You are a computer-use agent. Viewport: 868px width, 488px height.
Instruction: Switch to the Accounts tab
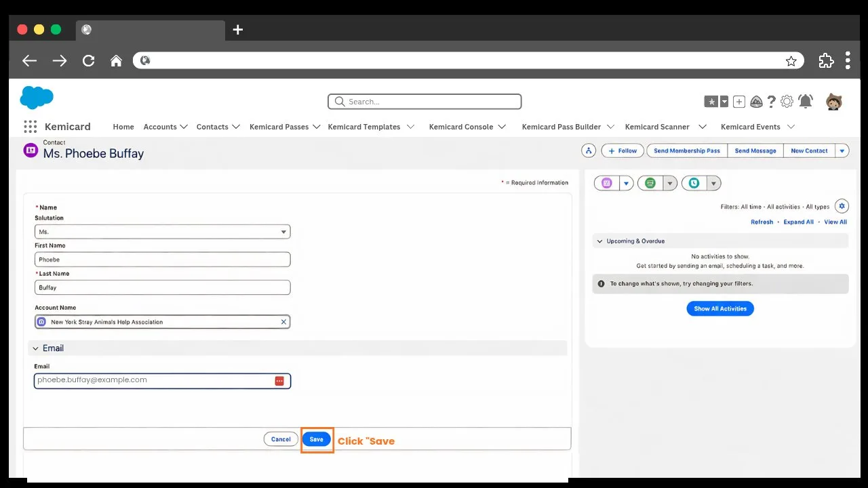tap(160, 127)
